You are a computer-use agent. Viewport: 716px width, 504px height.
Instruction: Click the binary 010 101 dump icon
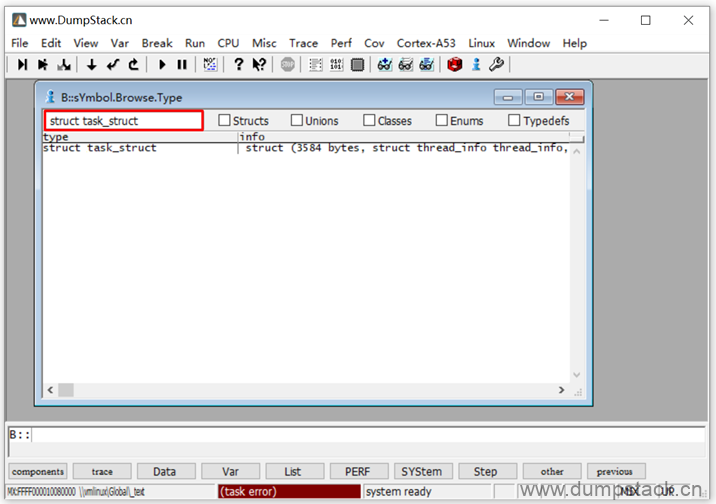[x=336, y=65]
